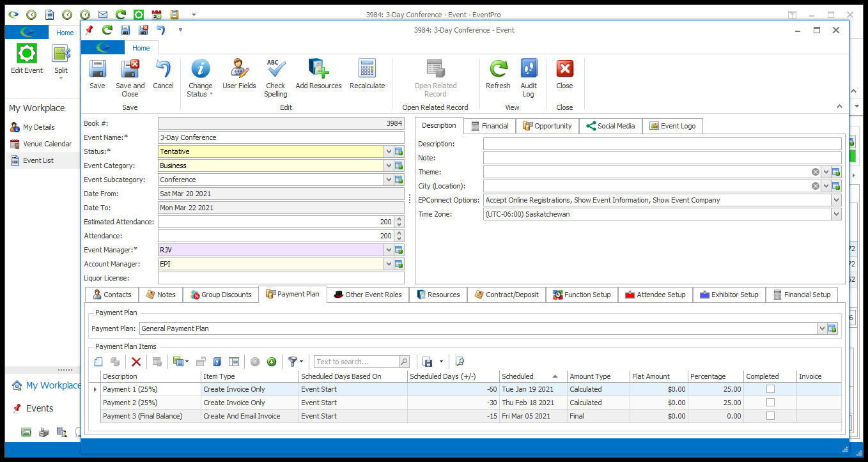Click the magnifier button beside the search box
The width and height of the screenshot is (868, 462).
click(403, 362)
